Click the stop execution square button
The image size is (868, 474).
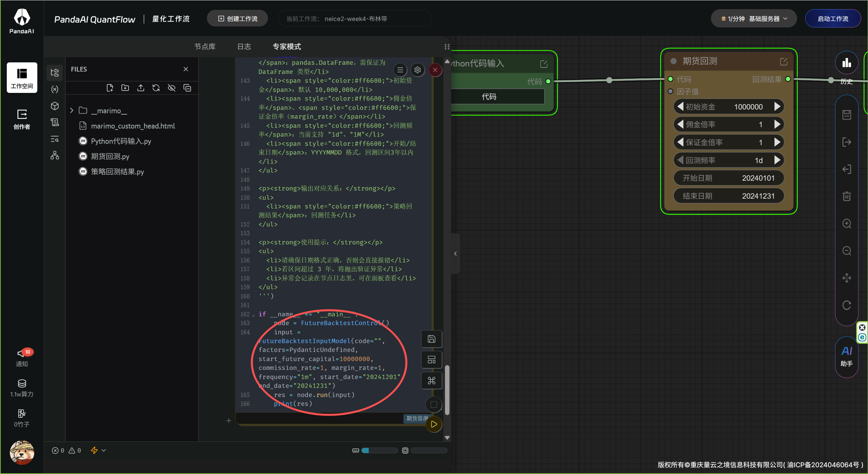click(x=434, y=404)
